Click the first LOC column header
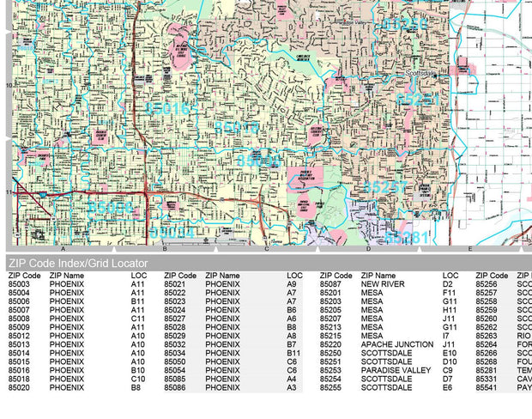532x419 pixels. pos(139,276)
